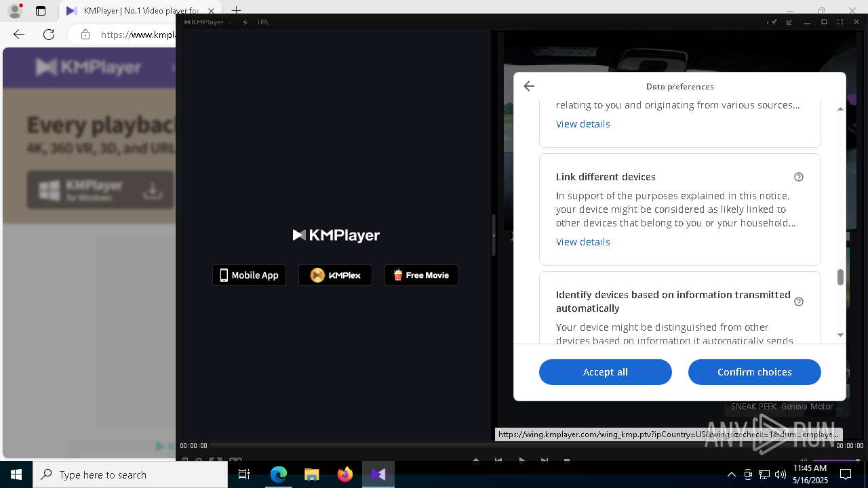Open File Explorer from taskbar

point(312,474)
